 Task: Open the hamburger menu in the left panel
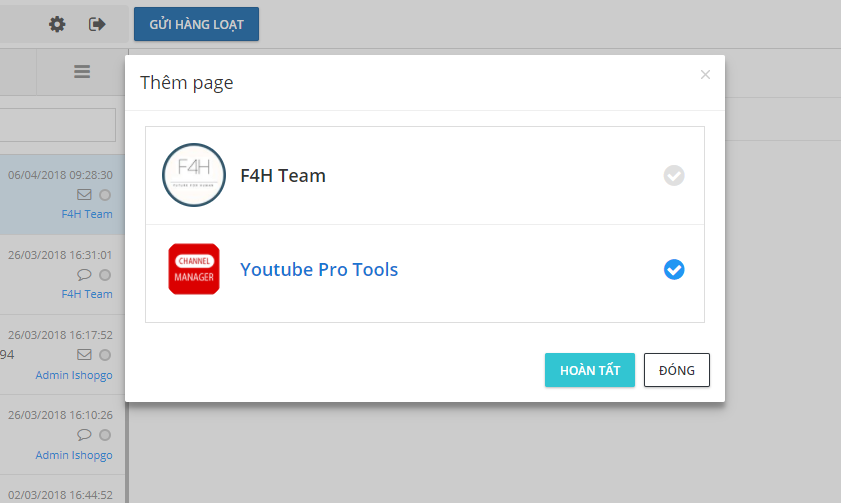pos(82,72)
